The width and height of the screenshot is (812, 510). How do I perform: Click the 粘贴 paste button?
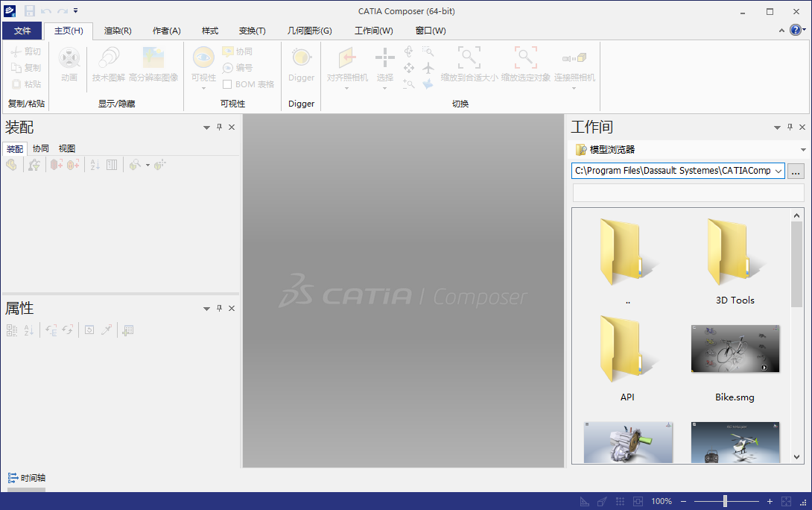coord(26,84)
